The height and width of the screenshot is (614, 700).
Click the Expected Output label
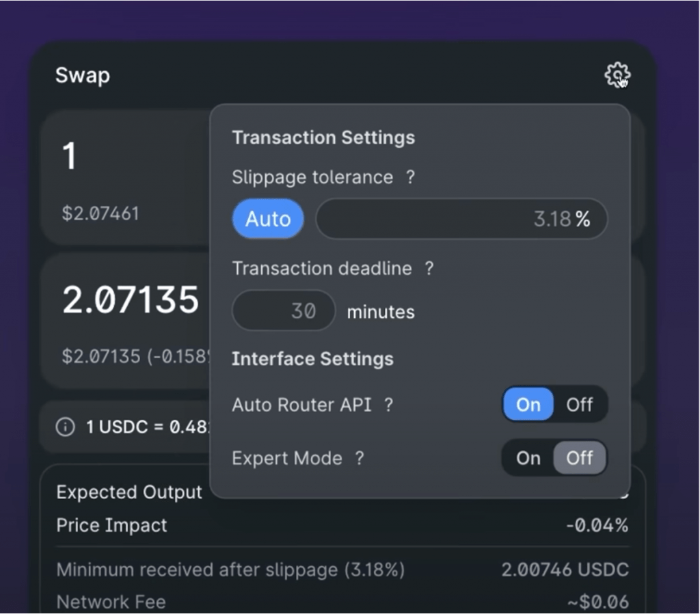click(x=129, y=492)
